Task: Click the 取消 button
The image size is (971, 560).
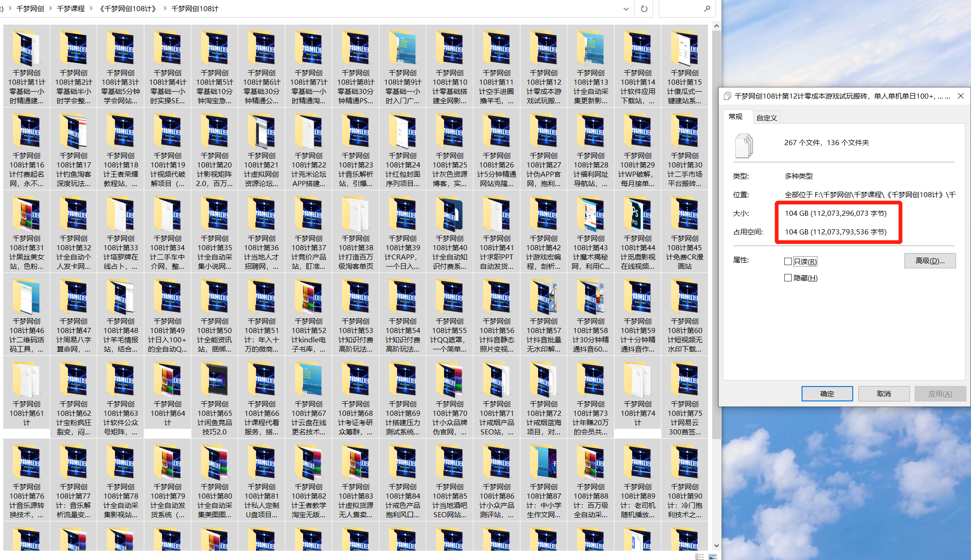Action: (x=883, y=393)
